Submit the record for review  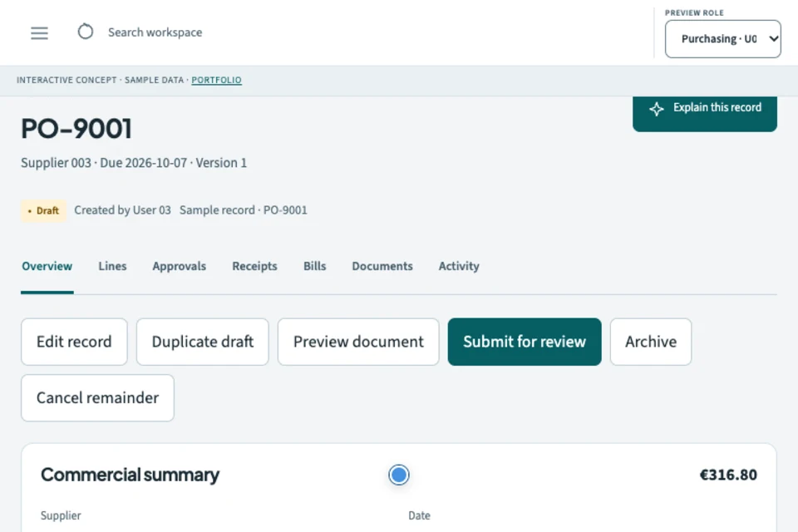(525, 342)
